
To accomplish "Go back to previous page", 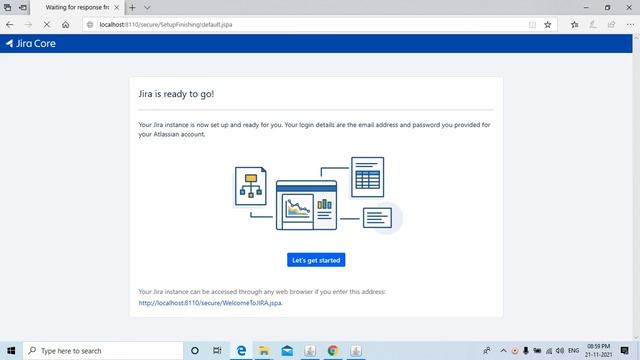I will pyautogui.click(x=9, y=24).
